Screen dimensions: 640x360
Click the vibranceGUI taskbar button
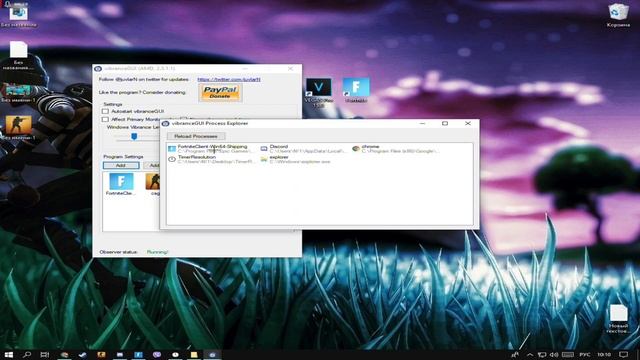[x=212, y=355]
